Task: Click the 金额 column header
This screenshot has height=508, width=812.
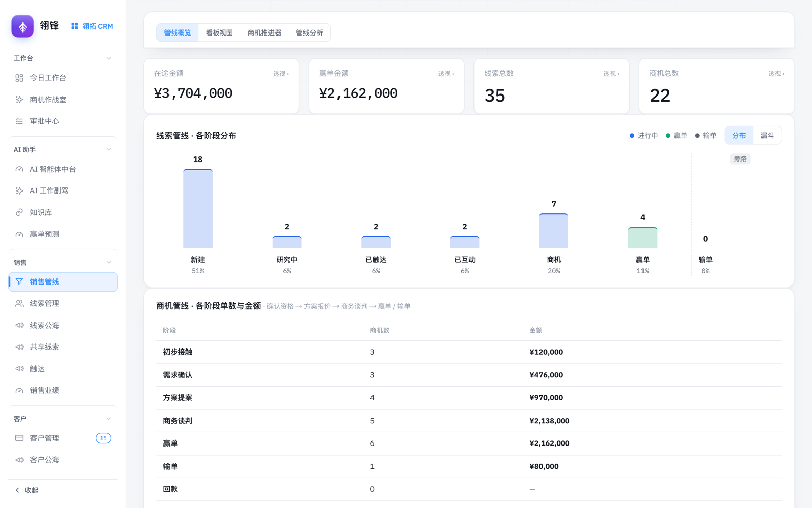Action: 536,330
